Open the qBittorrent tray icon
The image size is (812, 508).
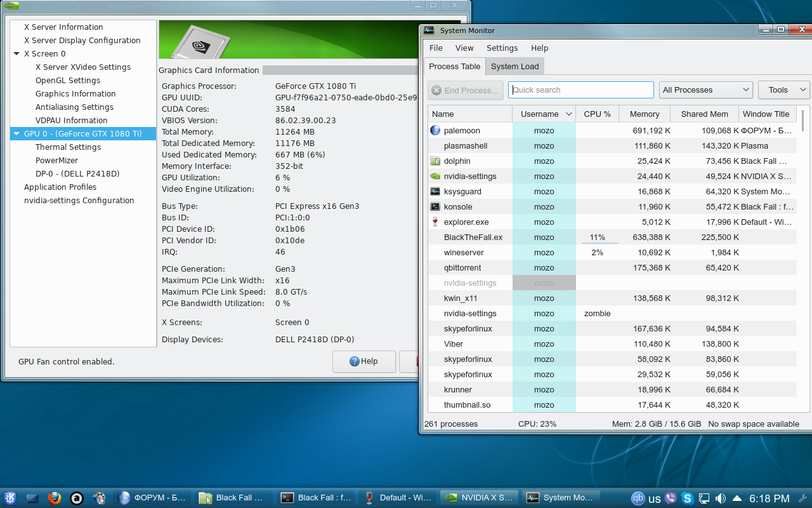point(638,498)
